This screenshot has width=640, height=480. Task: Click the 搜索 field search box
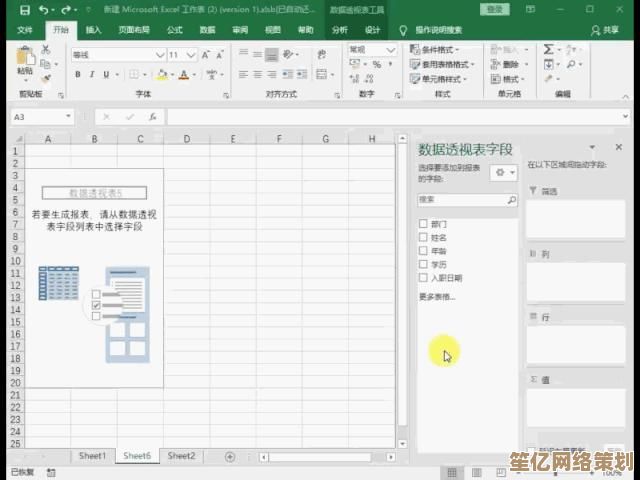click(x=462, y=200)
